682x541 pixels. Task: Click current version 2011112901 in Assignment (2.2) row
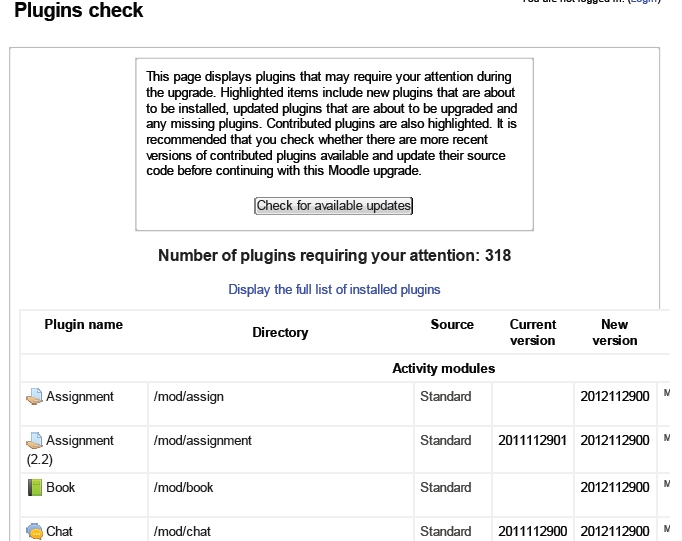tap(532, 441)
